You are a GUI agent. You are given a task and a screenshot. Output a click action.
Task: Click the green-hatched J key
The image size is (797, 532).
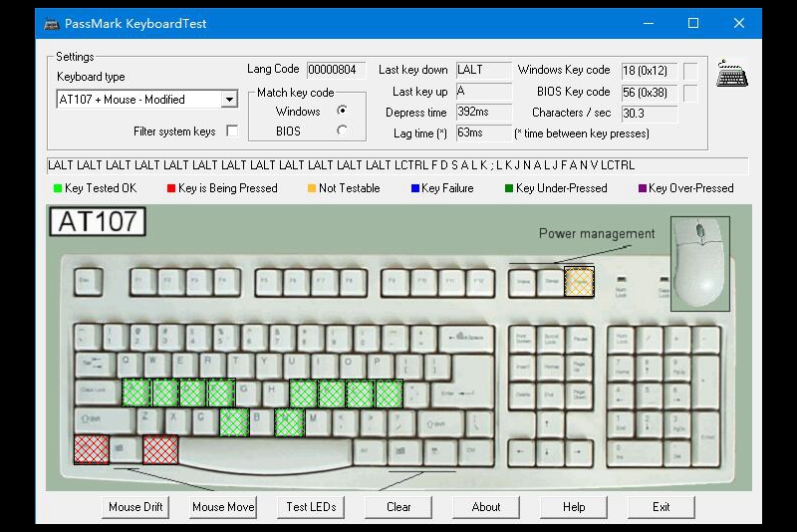click(x=304, y=393)
